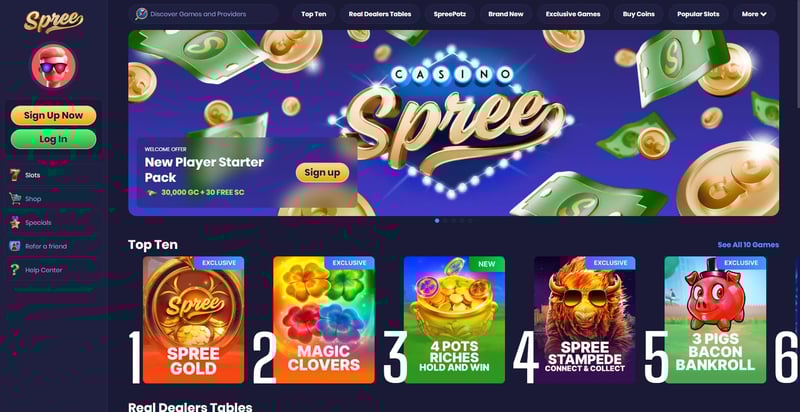
Task: Open the Spree Gold game thumbnail
Action: (193, 320)
